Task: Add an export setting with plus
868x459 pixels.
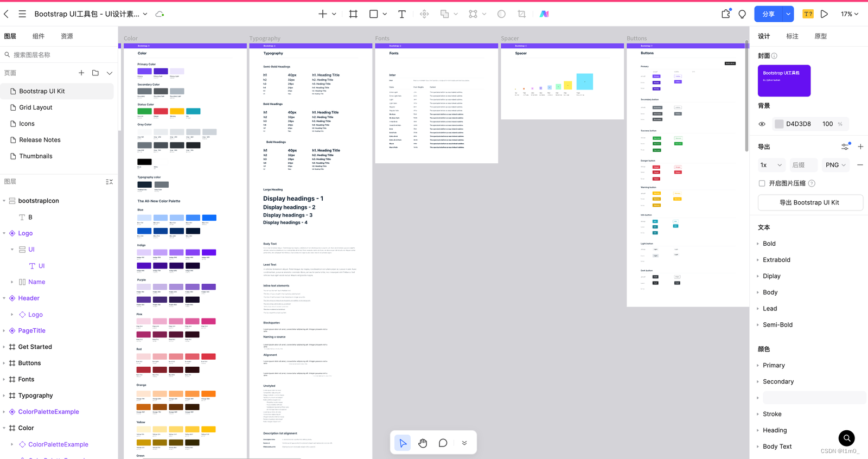Action: click(x=860, y=146)
